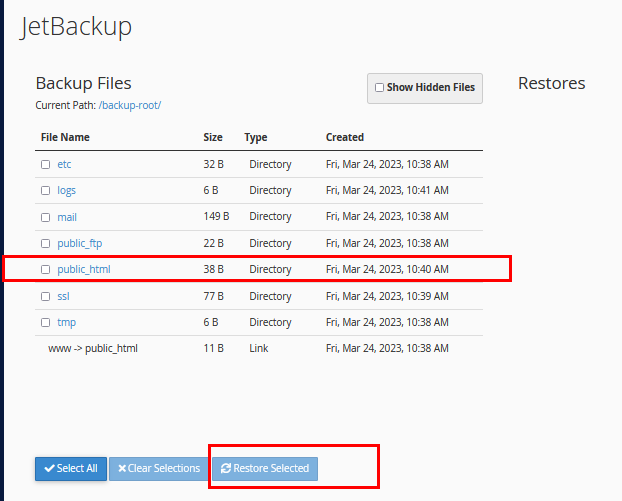The height and width of the screenshot is (501, 622).
Task: Click the Clear Selections button
Action: (x=159, y=468)
